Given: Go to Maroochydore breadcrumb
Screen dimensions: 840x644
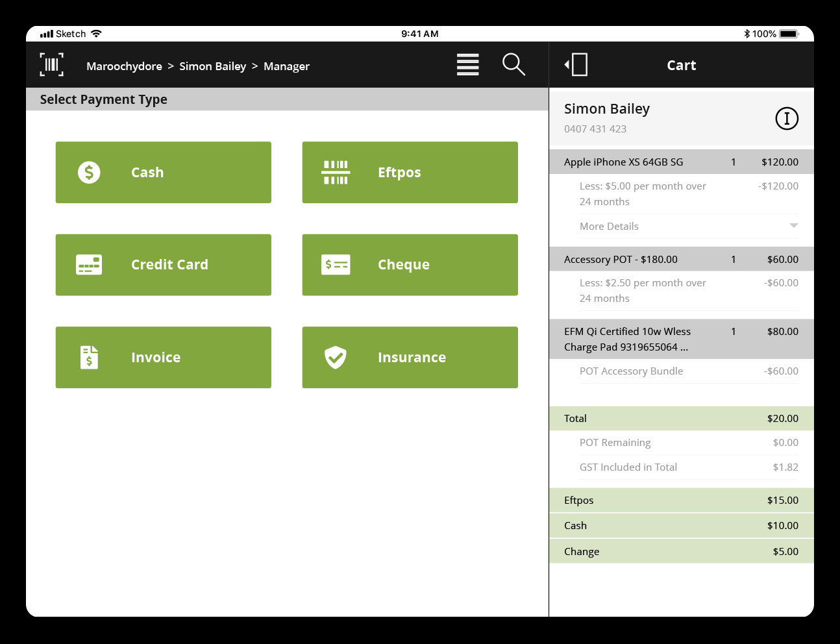Looking at the screenshot, I should click(124, 66).
